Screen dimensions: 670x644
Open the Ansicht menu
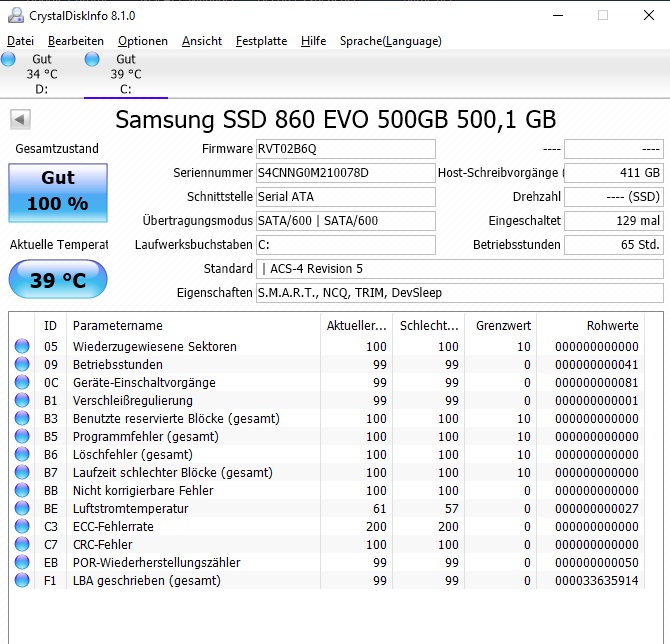(x=202, y=41)
